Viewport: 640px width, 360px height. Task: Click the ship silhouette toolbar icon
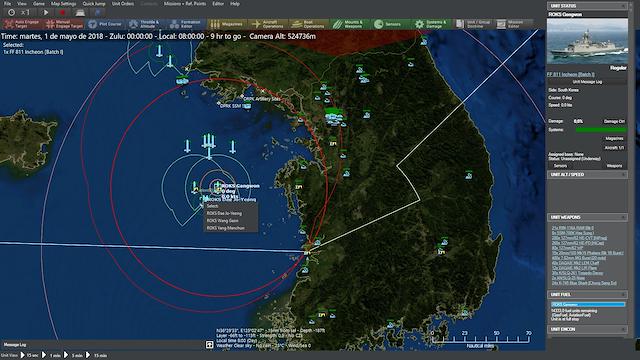pos(80,13)
